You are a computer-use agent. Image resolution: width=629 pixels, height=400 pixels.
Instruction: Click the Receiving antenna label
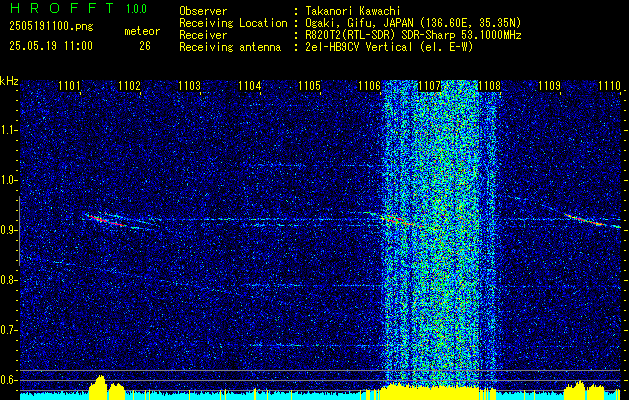click(230, 47)
